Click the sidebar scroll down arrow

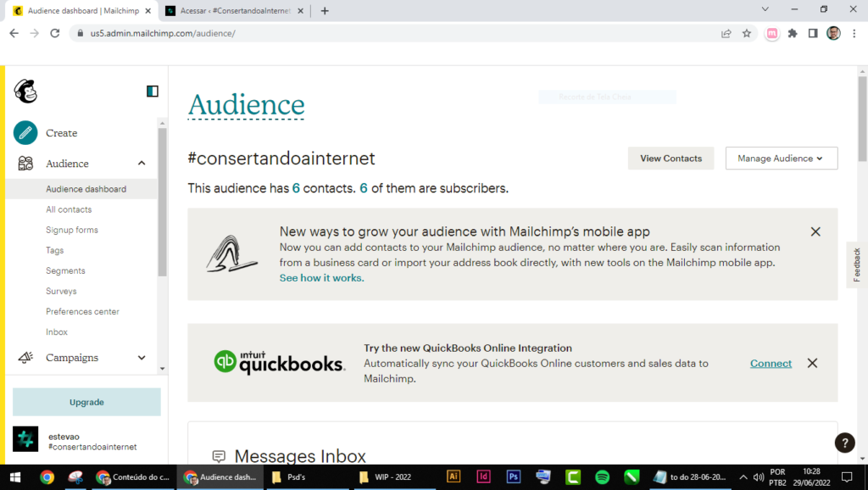tap(162, 368)
